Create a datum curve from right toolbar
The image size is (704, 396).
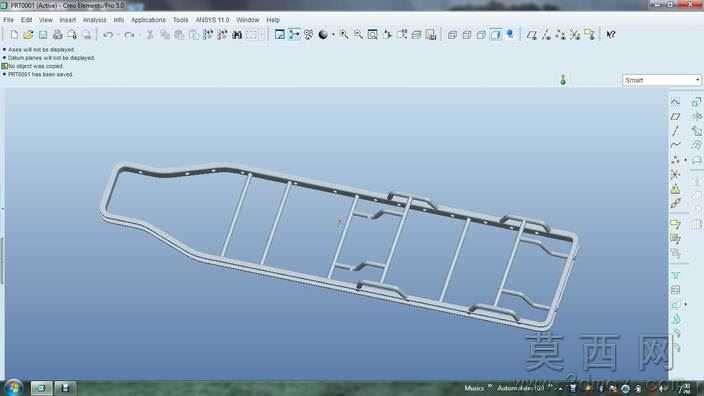pyautogui.click(x=675, y=145)
